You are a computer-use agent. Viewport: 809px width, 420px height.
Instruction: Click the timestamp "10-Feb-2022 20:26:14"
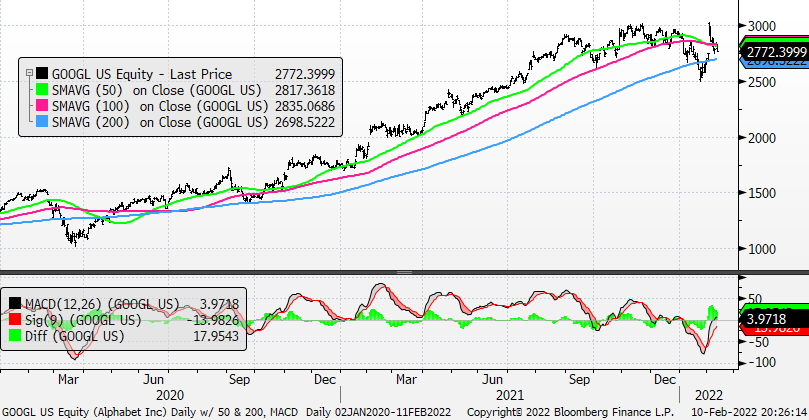(749, 412)
